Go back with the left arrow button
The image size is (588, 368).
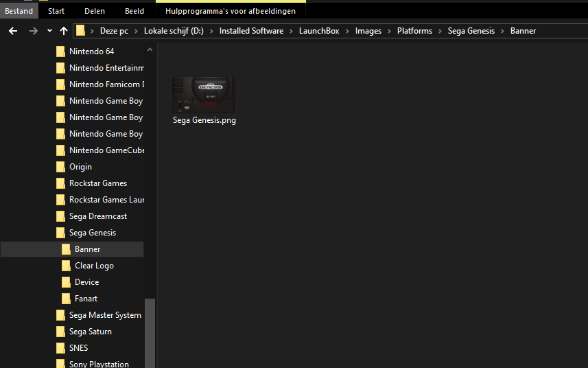coord(13,31)
